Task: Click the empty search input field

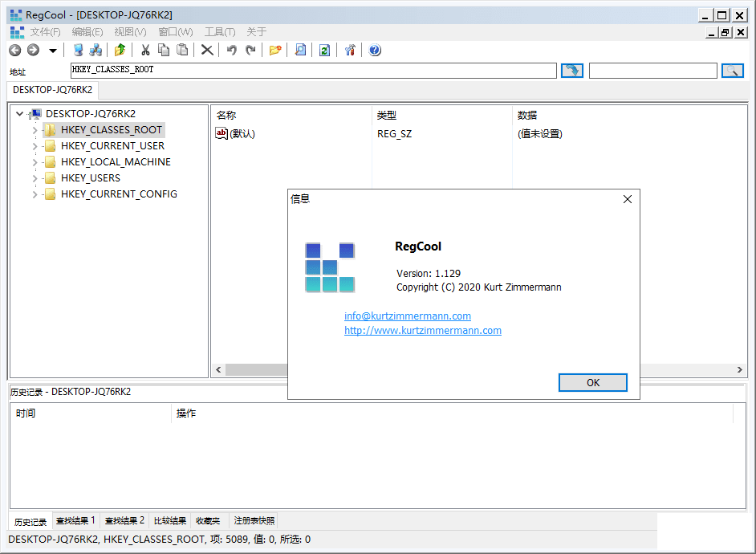Action: tap(652, 71)
